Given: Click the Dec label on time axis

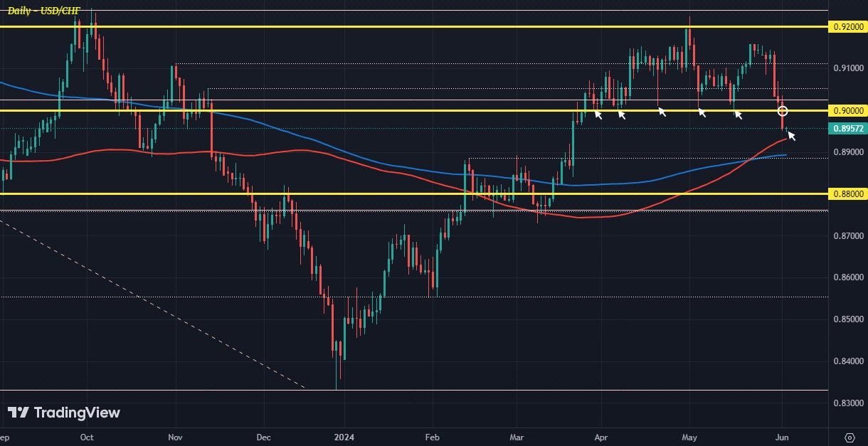Looking at the screenshot, I should tap(263, 436).
